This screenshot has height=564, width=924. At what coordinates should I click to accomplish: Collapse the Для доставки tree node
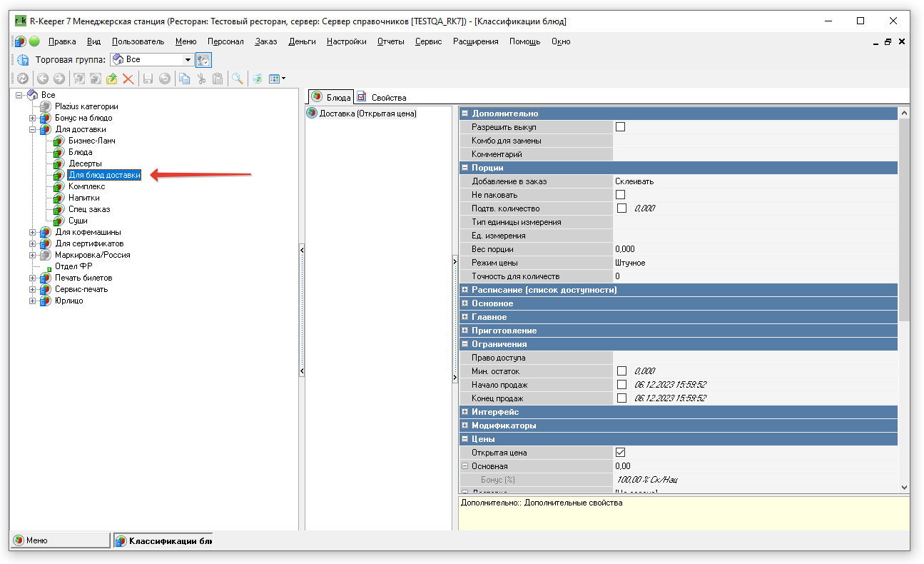pyautogui.click(x=33, y=129)
